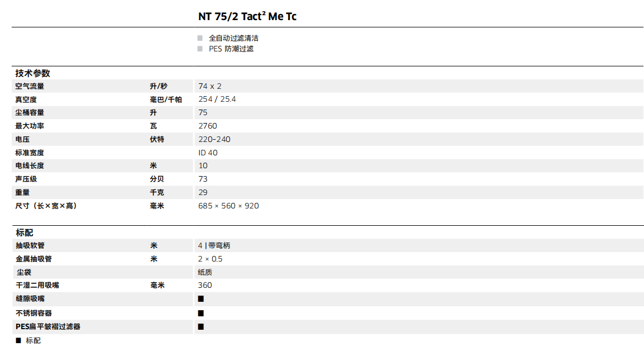Click the NT 75/2 Tact² Me Tc title
This screenshot has width=644, height=356.
247,16
